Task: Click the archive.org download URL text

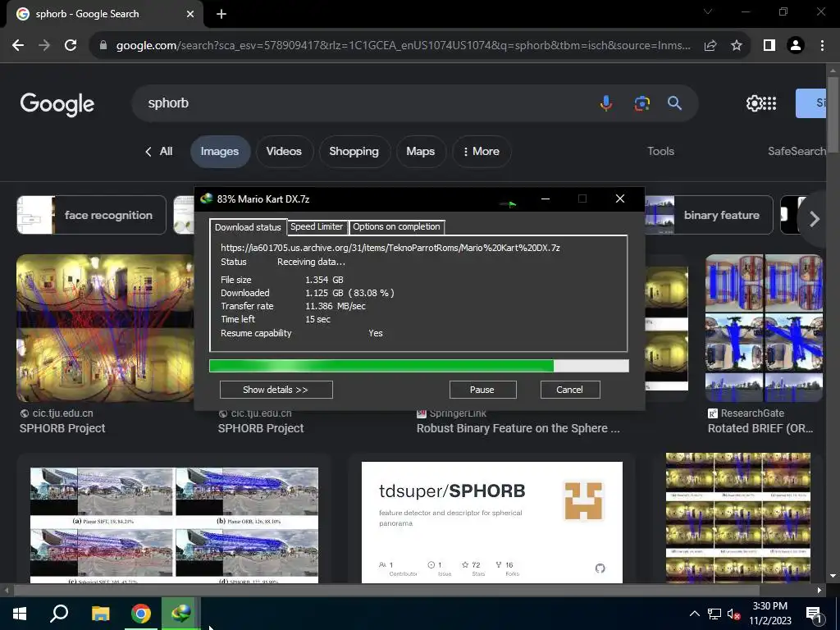Action: [390, 248]
